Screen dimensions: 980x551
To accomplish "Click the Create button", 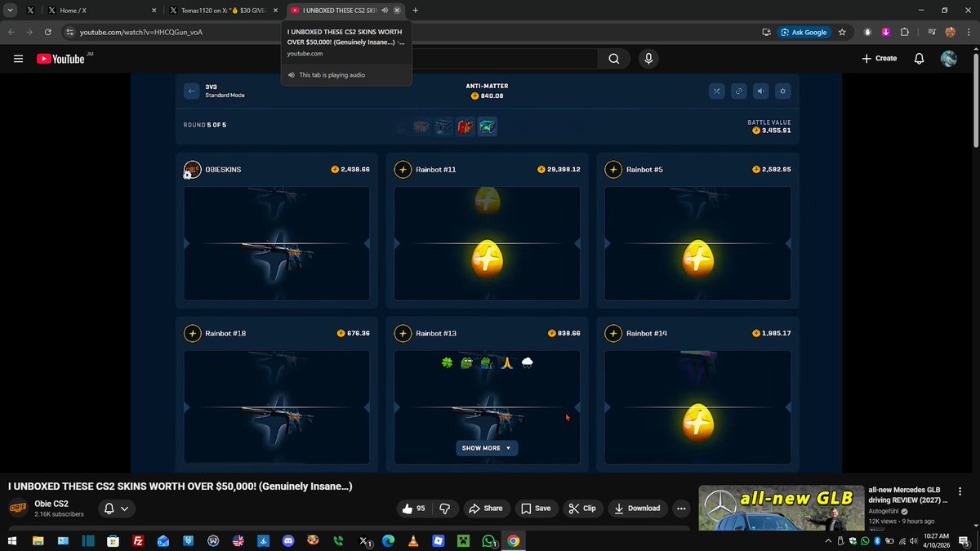I will (879, 59).
